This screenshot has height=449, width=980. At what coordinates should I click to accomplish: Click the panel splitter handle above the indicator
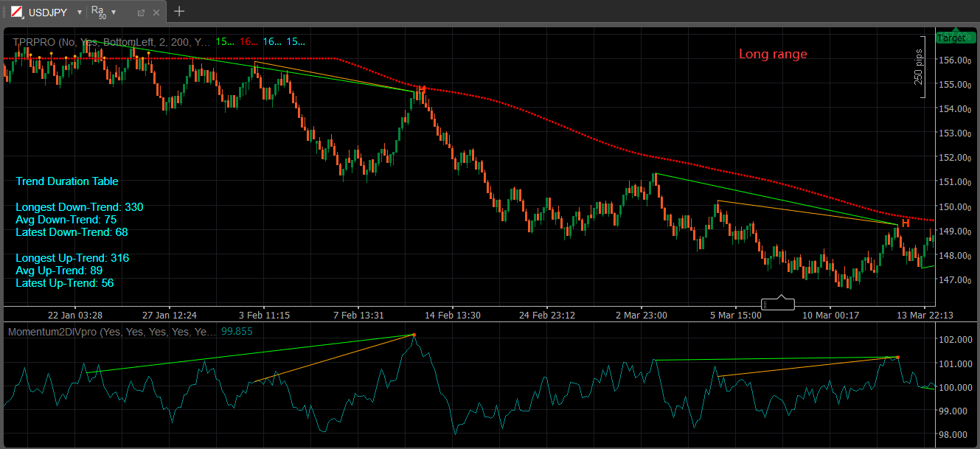777,304
